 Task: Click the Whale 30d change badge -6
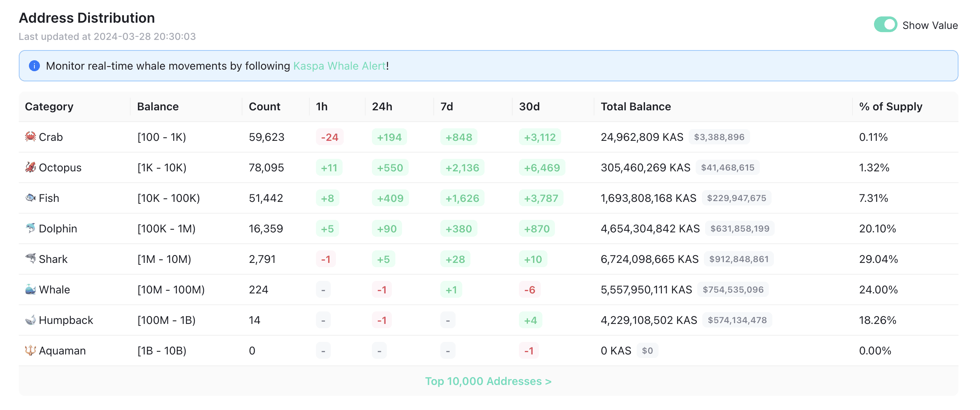[x=529, y=290]
